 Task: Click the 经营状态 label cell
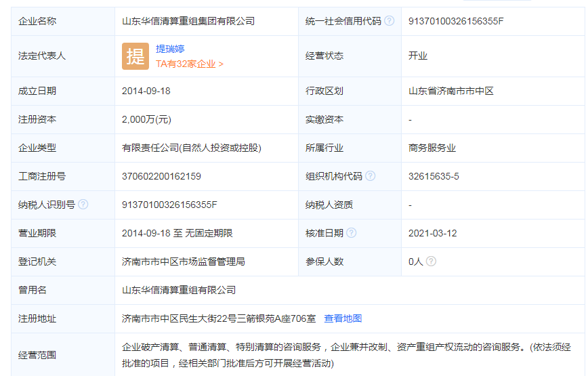click(350, 56)
